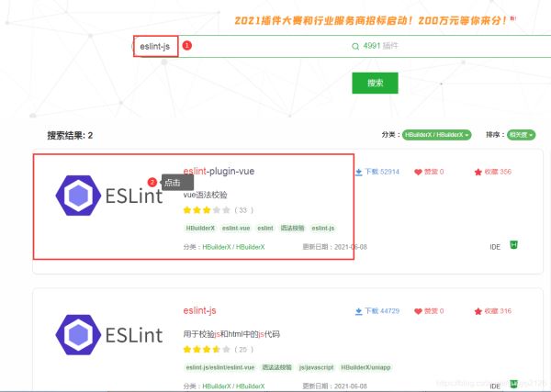Click the ESLint logo of eslint-js plugin

coord(108,334)
